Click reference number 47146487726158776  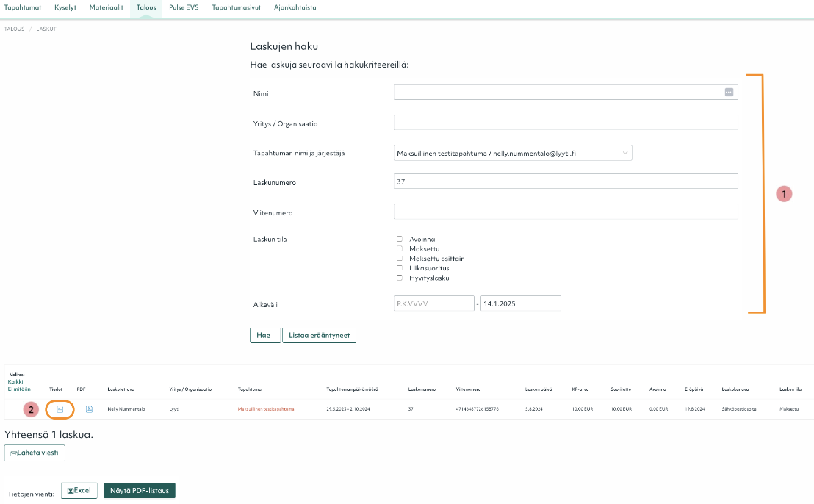pyautogui.click(x=477, y=409)
